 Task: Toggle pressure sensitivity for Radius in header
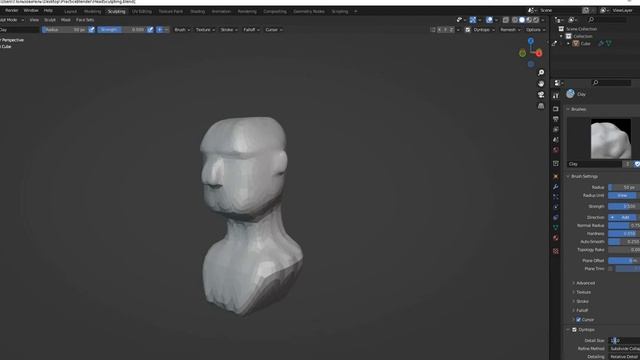(x=91, y=30)
